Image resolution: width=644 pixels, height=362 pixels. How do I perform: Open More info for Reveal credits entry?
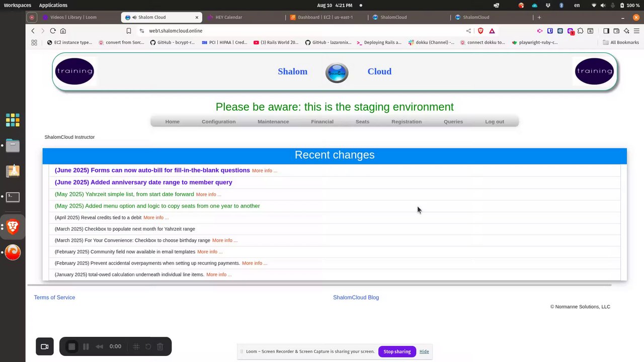click(156, 218)
